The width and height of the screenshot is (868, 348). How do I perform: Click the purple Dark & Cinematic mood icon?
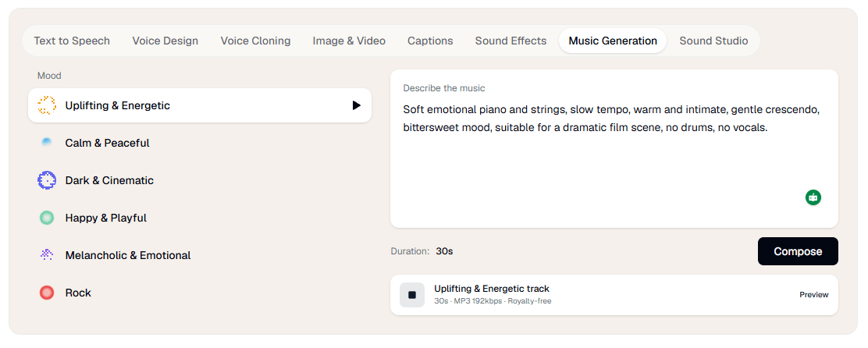(x=47, y=180)
